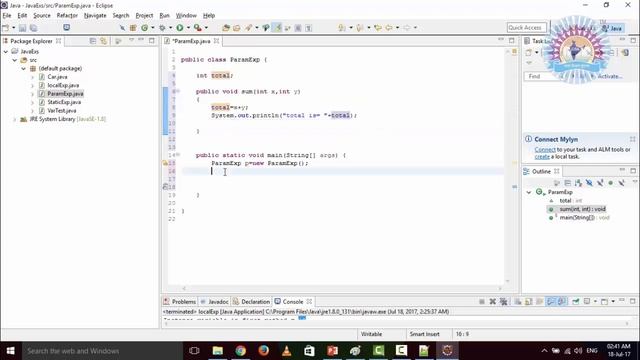640x360 pixels.
Task: Toggle Scroll Lock in Console toolbar
Action: [529, 302]
